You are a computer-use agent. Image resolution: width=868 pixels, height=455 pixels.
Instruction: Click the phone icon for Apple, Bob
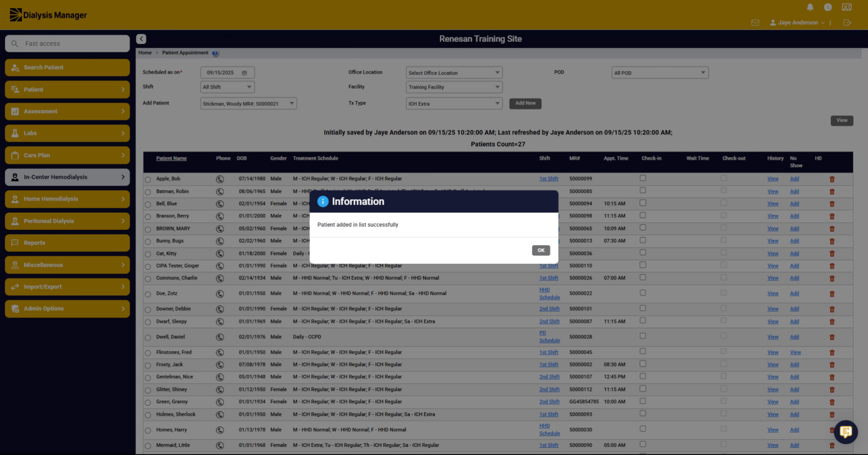pos(220,179)
